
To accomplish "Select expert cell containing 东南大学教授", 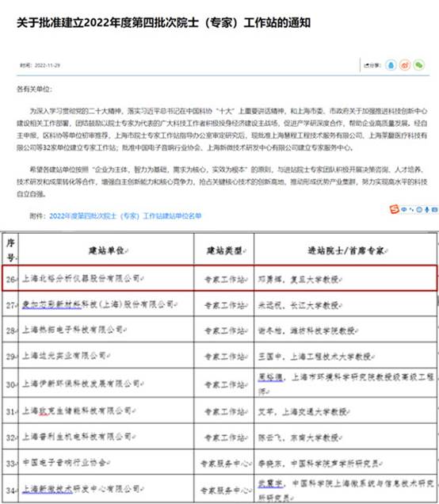I will (345, 437).
